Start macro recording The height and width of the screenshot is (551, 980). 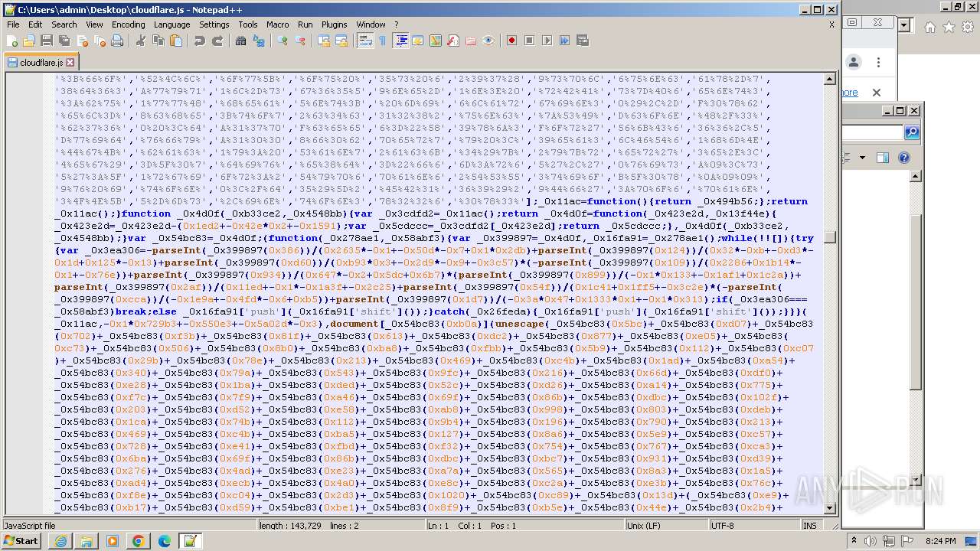click(x=512, y=41)
